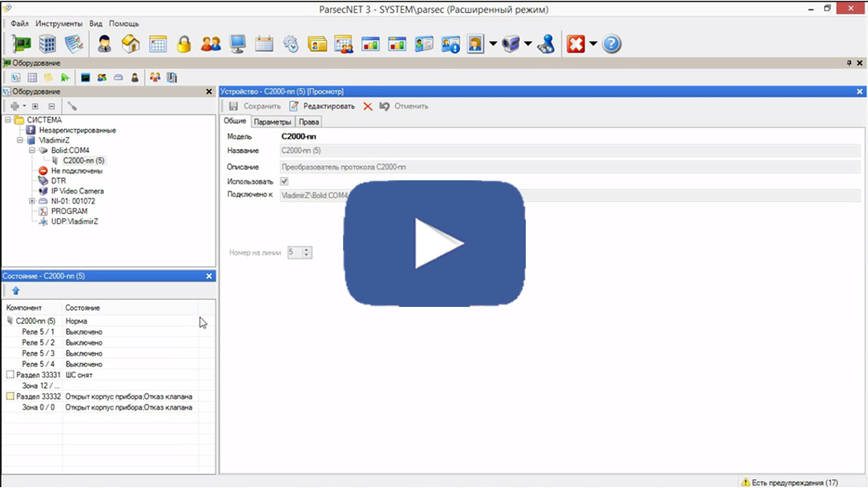Click the gear with clock toolbar icon

click(x=291, y=44)
